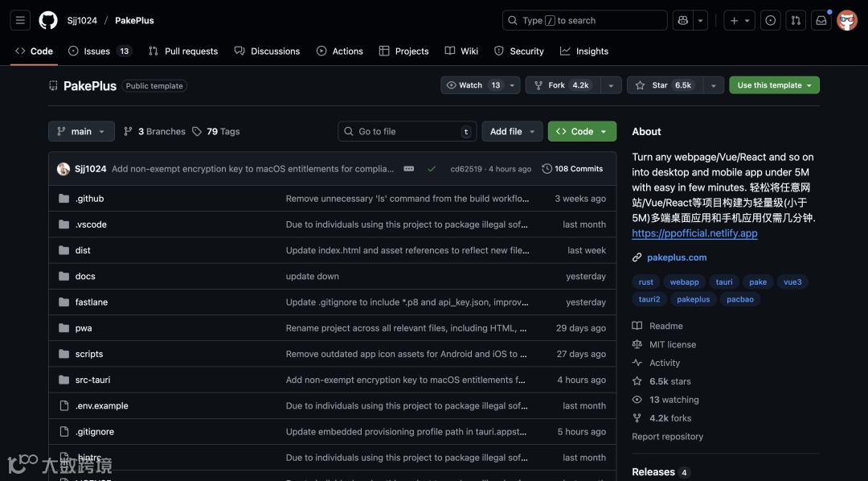The height and width of the screenshot is (481, 868).
Task: Open the hamburger navigation menu
Action: pos(20,20)
